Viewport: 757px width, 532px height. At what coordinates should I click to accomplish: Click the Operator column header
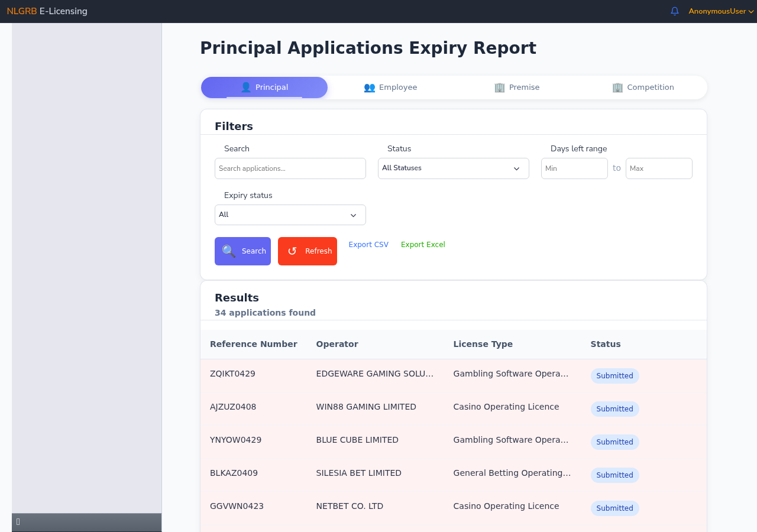[337, 344]
